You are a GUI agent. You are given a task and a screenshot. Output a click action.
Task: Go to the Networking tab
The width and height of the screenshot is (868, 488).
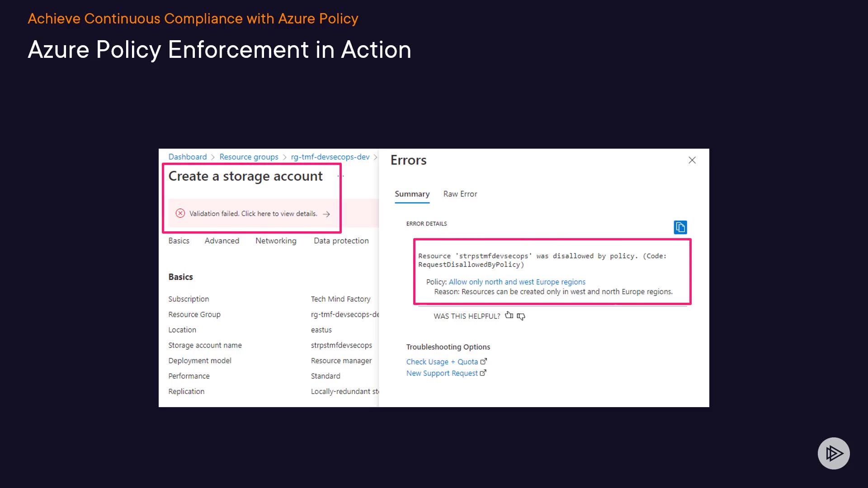[276, 241]
